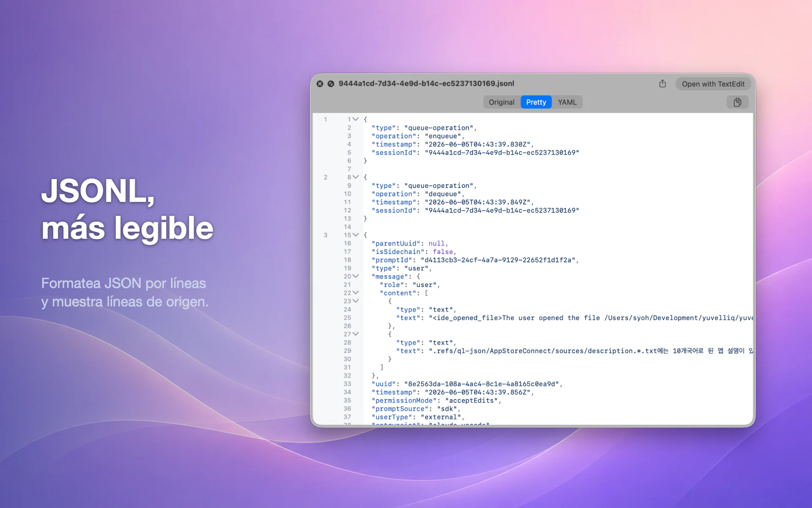This screenshot has height=508, width=812.
Task: Click the sessionId value on line 12
Action: (502, 210)
